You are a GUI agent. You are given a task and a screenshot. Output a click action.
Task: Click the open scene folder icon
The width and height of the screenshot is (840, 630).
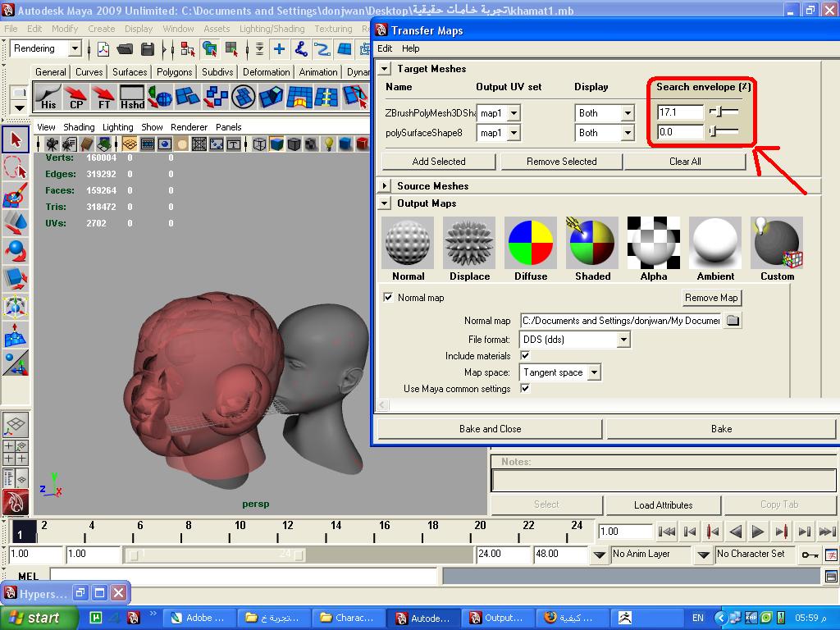pyautogui.click(x=125, y=49)
